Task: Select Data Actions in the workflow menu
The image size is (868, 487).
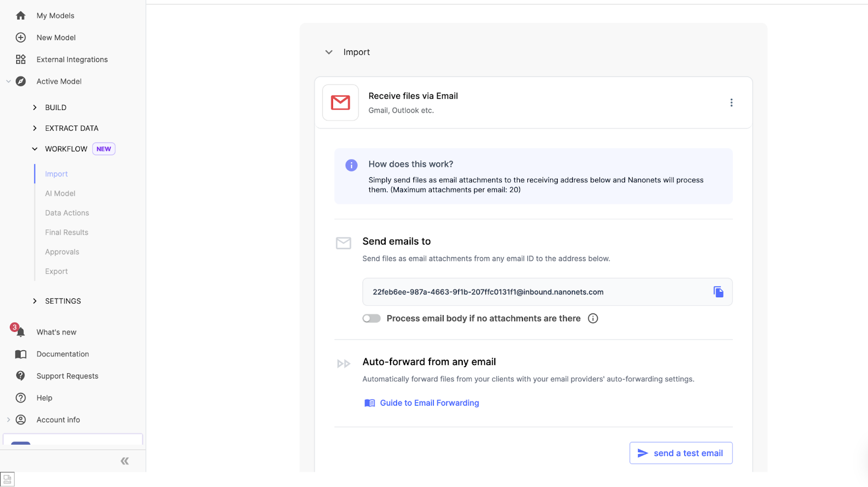Action: [67, 213]
